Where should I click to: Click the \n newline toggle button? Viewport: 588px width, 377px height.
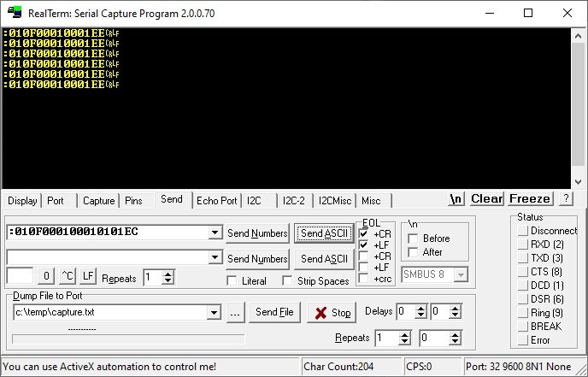click(457, 198)
